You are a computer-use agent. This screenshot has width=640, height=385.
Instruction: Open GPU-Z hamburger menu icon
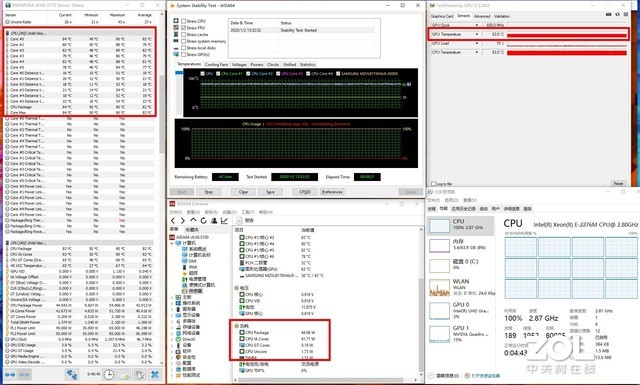pos(626,14)
